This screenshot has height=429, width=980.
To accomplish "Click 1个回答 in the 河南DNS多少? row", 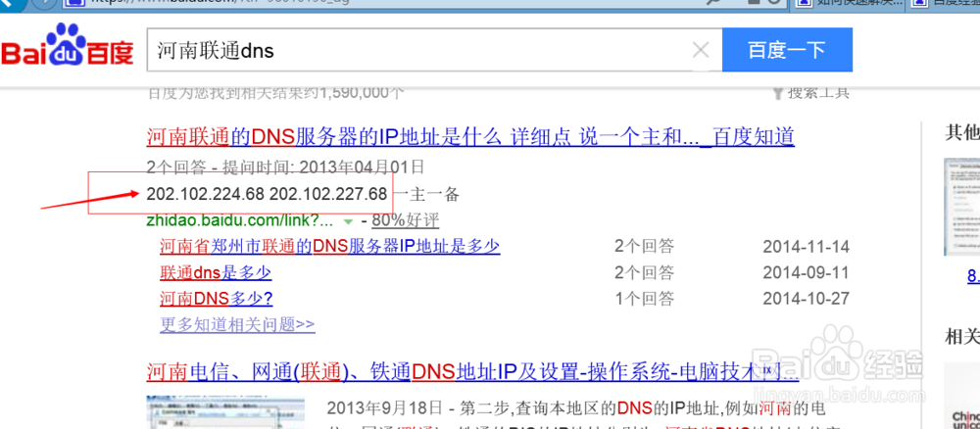I will point(645,299).
